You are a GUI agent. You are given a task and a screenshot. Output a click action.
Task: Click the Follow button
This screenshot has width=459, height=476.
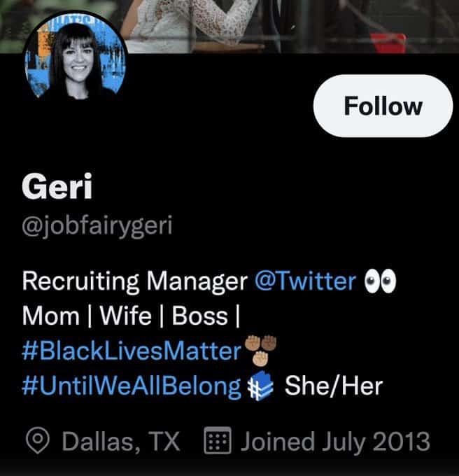tap(383, 106)
